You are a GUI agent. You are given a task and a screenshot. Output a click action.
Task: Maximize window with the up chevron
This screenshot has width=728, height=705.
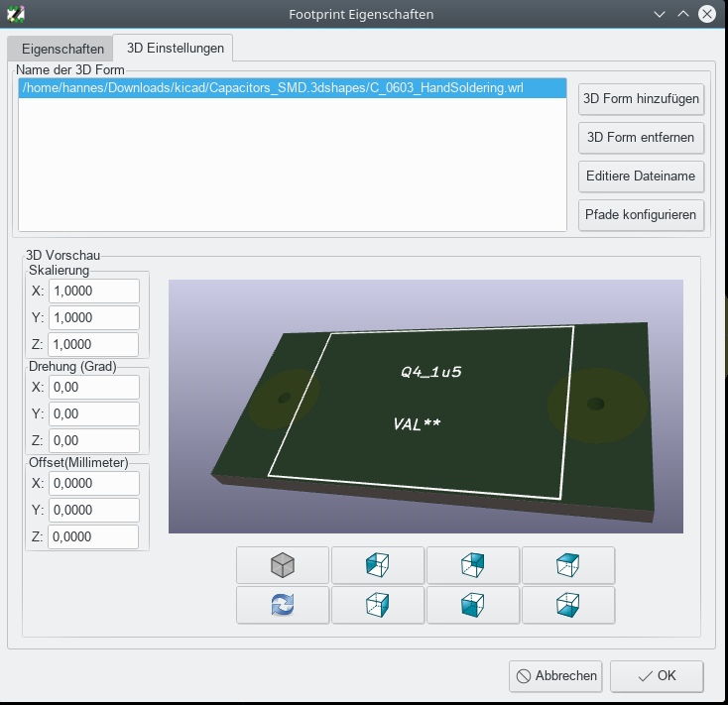[683, 14]
